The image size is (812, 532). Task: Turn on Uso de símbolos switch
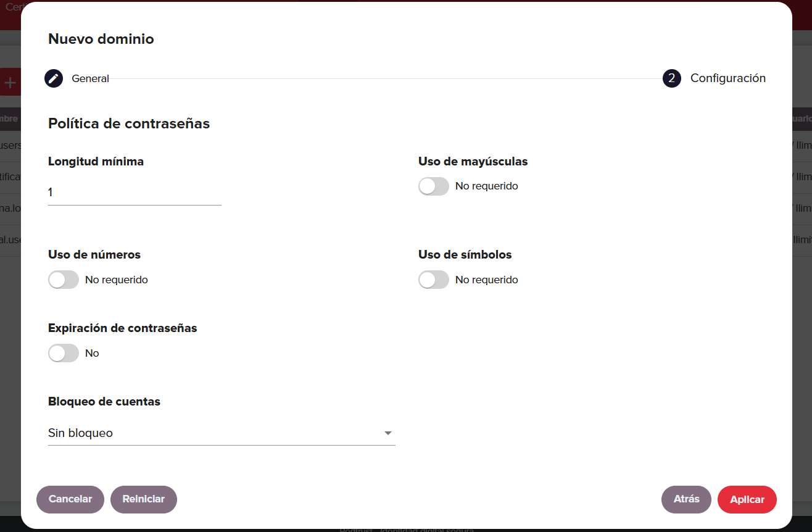click(x=434, y=280)
